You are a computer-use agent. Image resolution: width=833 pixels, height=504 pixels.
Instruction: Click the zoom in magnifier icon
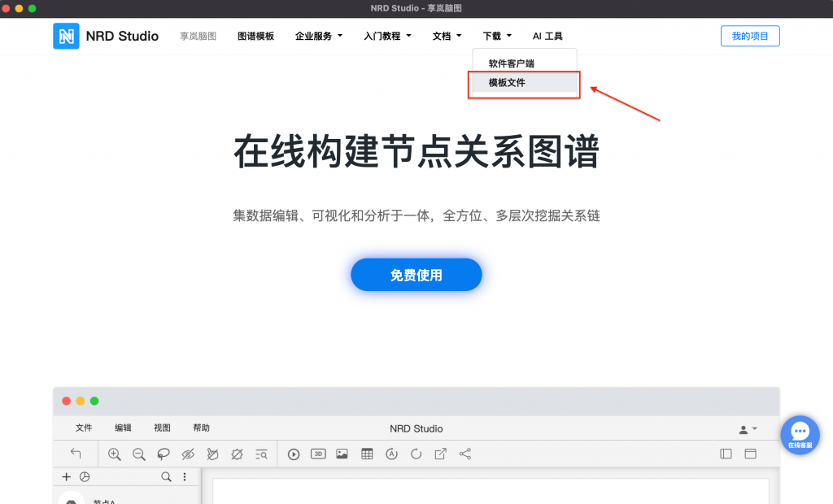coord(114,454)
